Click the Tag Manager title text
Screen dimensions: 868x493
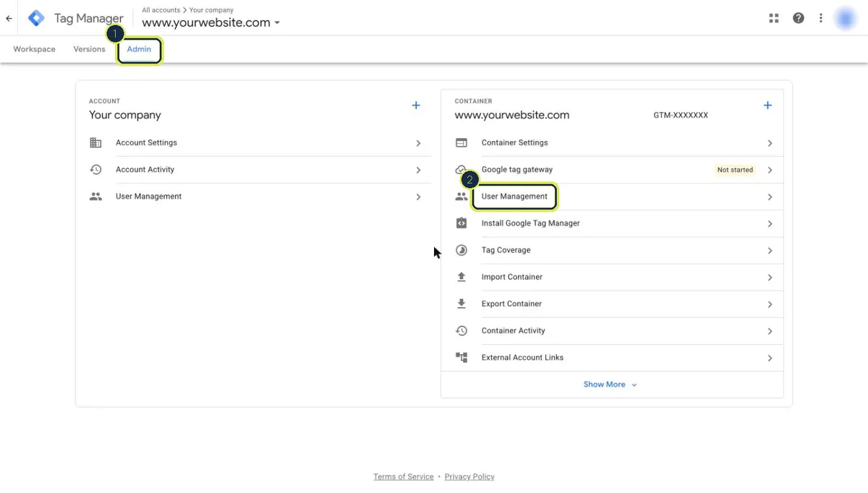(x=89, y=19)
